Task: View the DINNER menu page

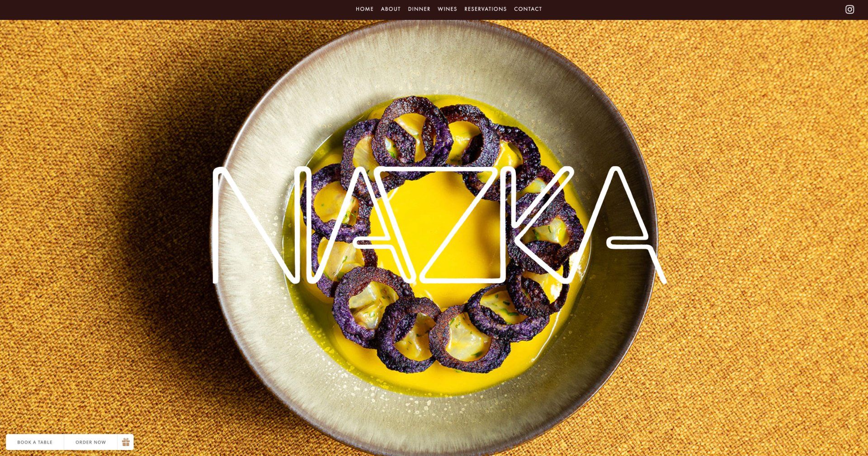Action: pyautogui.click(x=419, y=9)
